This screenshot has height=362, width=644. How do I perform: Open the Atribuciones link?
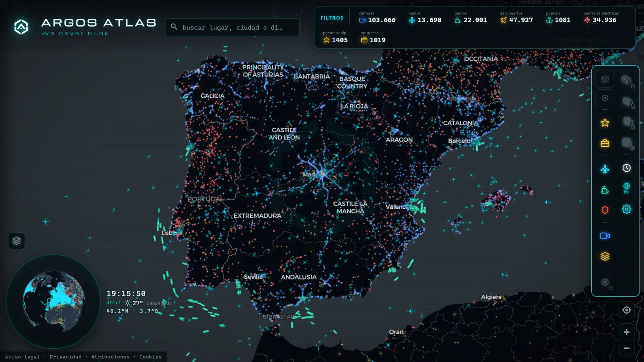[110, 357]
